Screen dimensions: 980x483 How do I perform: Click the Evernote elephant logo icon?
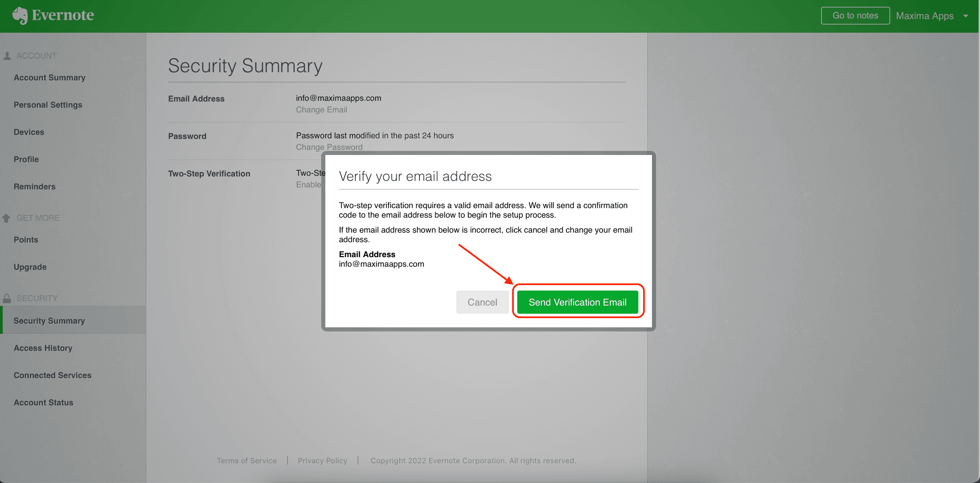click(20, 16)
